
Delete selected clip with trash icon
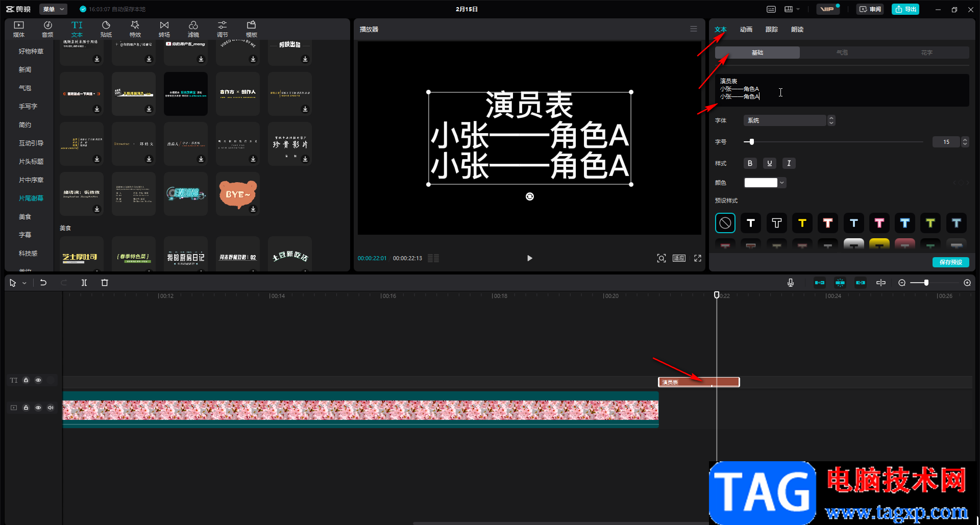tap(105, 283)
